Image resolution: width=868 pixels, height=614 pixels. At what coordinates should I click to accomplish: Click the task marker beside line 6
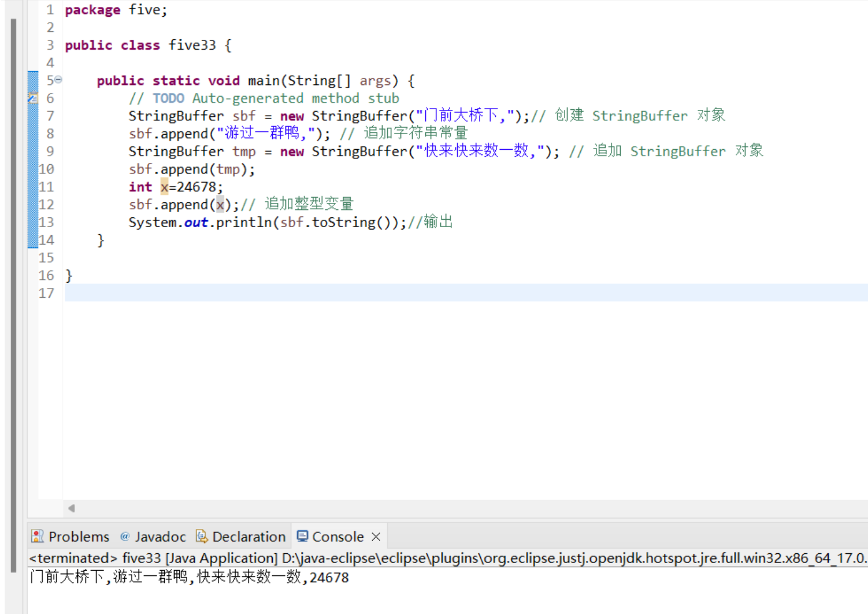coord(32,98)
